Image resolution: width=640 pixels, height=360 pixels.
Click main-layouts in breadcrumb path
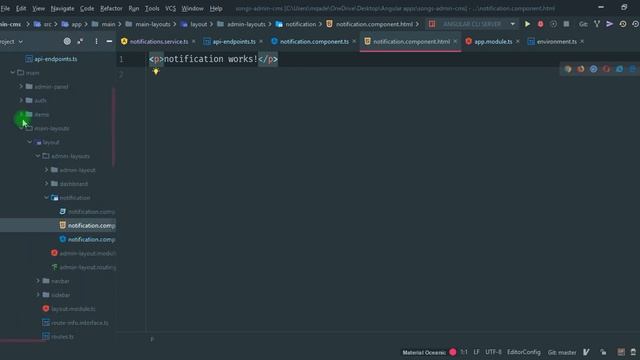pos(153,24)
